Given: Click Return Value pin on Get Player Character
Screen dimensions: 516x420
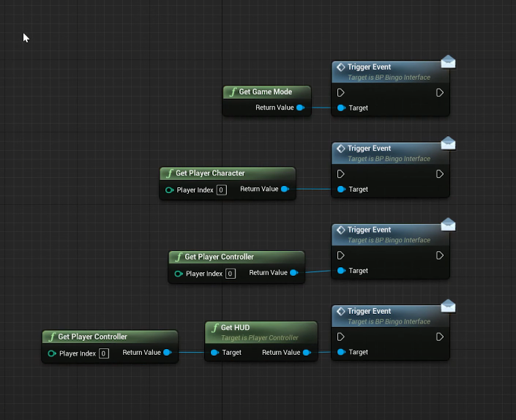Looking at the screenshot, I should click(x=285, y=189).
